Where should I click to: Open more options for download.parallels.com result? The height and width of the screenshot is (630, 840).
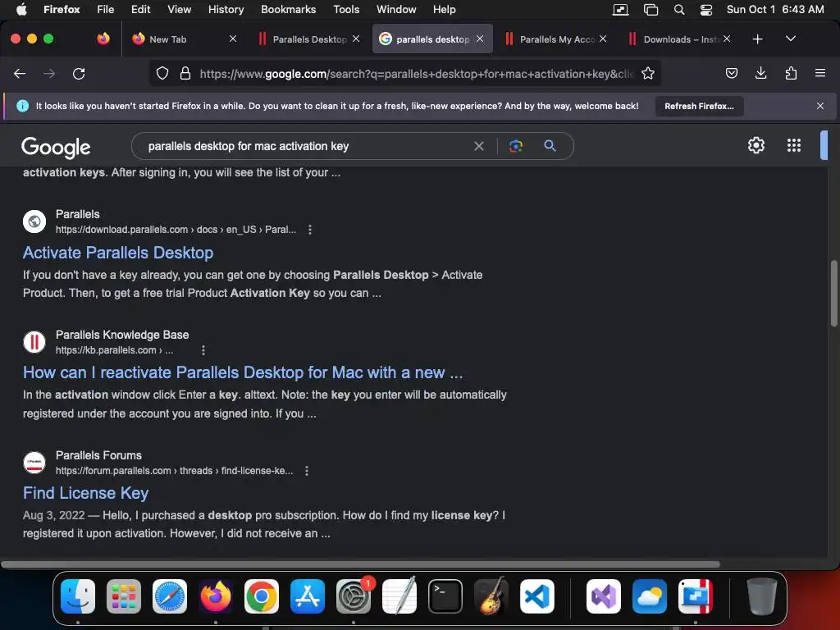point(309,230)
